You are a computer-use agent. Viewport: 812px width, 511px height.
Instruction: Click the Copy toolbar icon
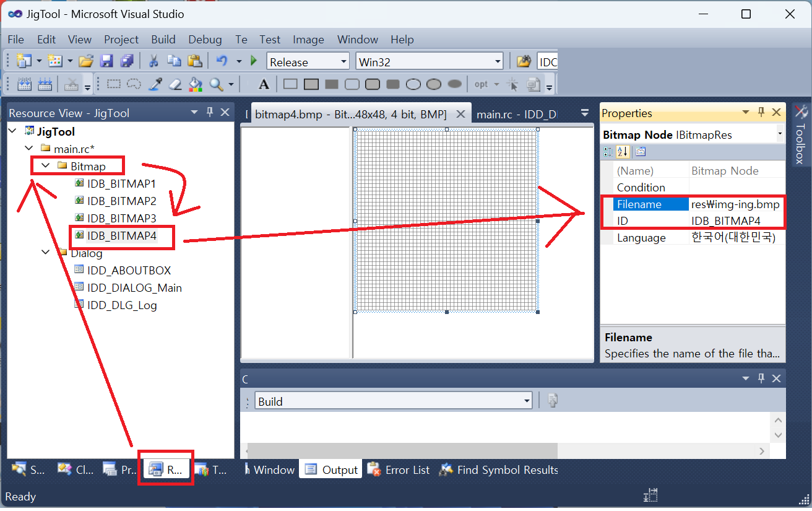[174, 61]
